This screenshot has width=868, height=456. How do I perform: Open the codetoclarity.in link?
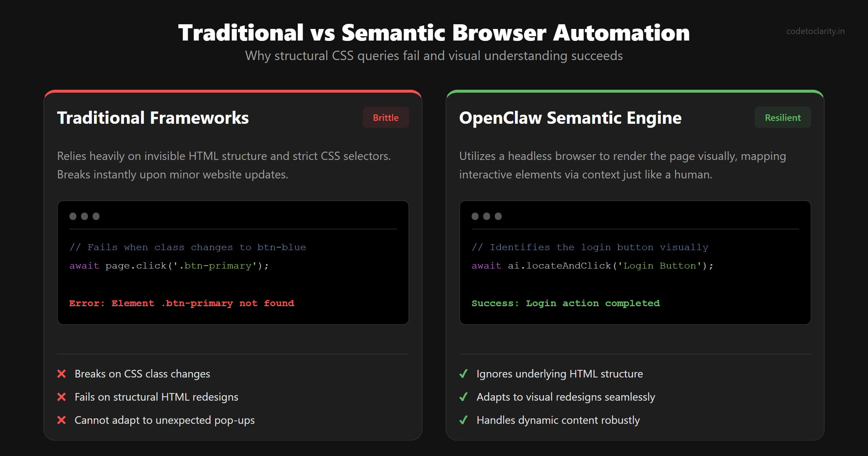coord(816,31)
